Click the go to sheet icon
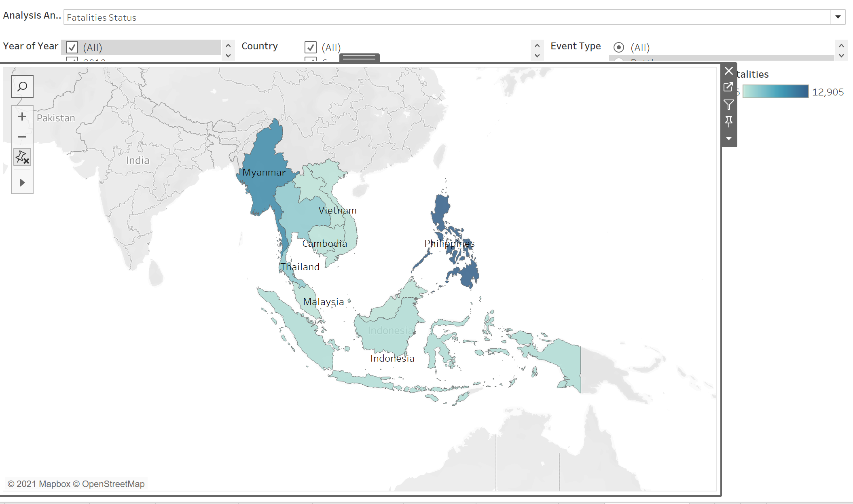The width and height of the screenshot is (853, 504). point(728,87)
